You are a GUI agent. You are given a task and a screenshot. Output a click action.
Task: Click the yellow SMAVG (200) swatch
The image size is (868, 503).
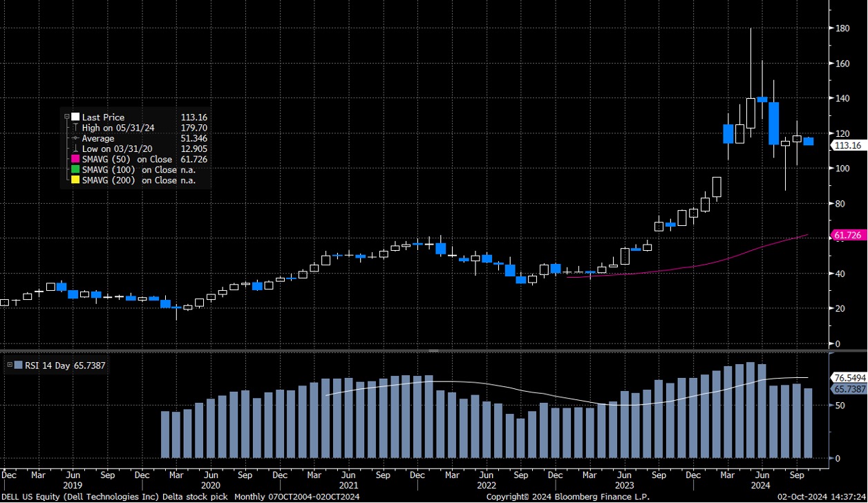[x=75, y=180]
